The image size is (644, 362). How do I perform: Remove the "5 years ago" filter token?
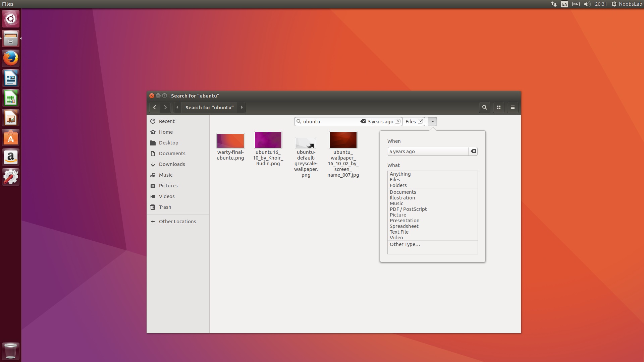point(398,121)
